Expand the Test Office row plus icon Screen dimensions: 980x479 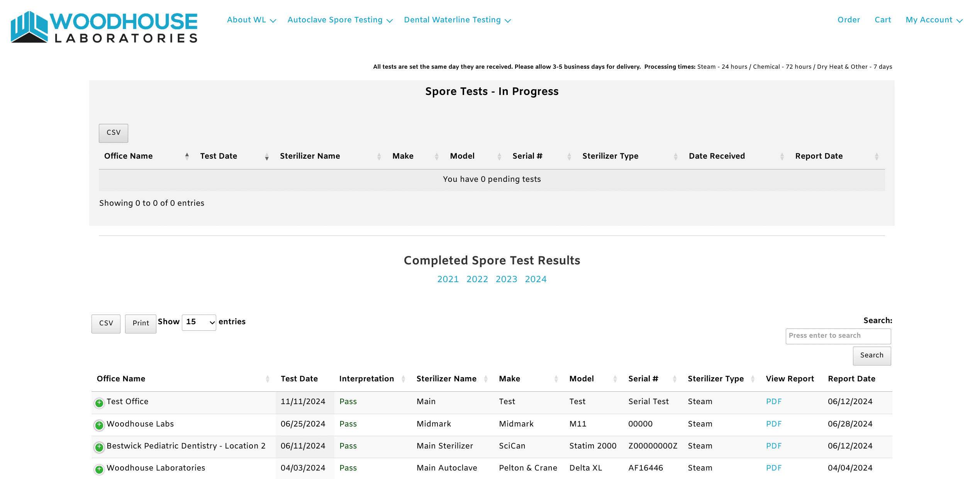pyautogui.click(x=99, y=403)
